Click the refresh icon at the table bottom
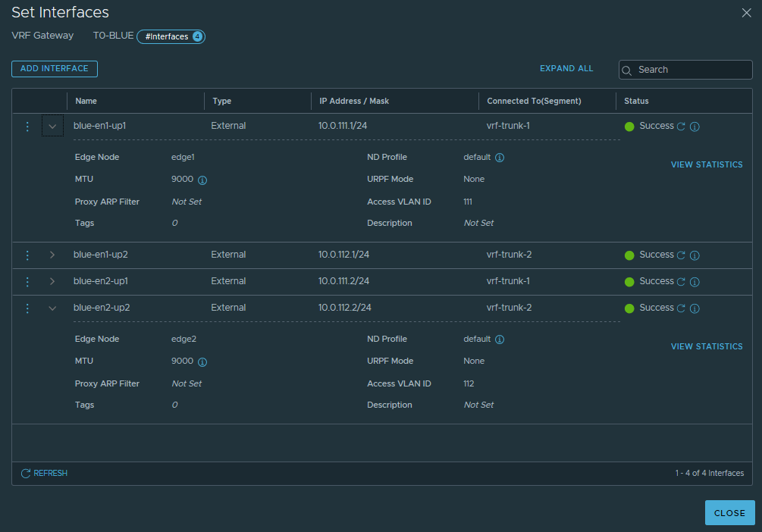The width and height of the screenshot is (762, 532). (x=25, y=473)
